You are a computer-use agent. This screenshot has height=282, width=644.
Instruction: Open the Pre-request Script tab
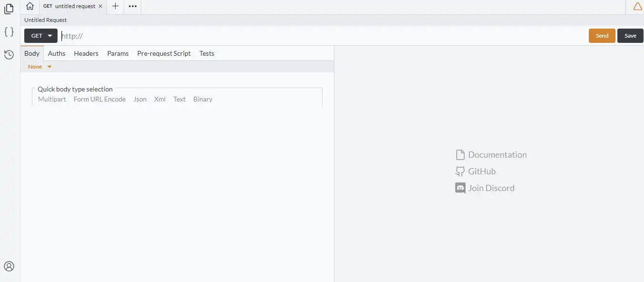pyautogui.click(x=164, y=53)
